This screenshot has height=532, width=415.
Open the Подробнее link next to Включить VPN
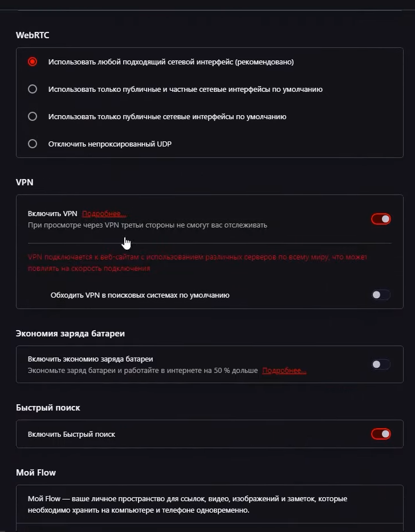(x=104, y=214)
